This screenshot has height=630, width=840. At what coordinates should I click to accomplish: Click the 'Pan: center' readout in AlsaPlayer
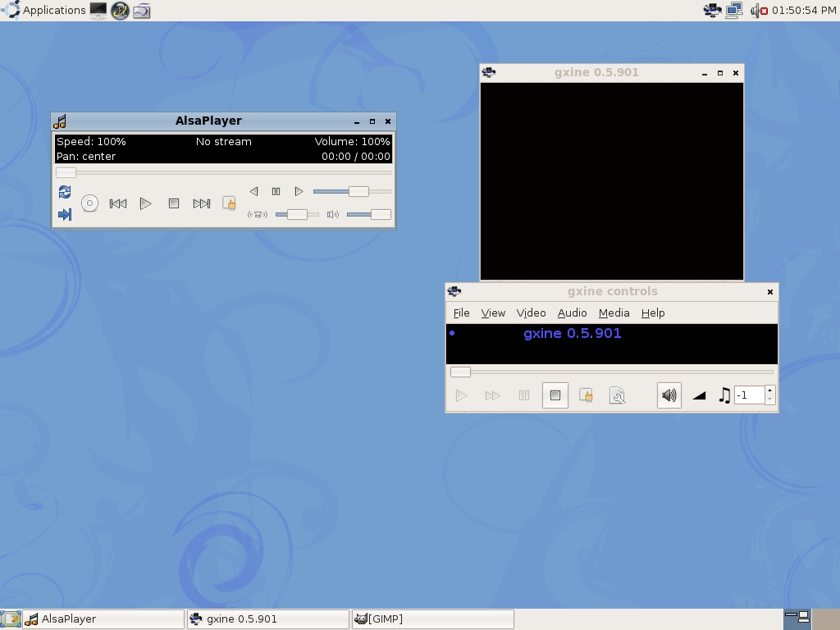pos(86,157)
